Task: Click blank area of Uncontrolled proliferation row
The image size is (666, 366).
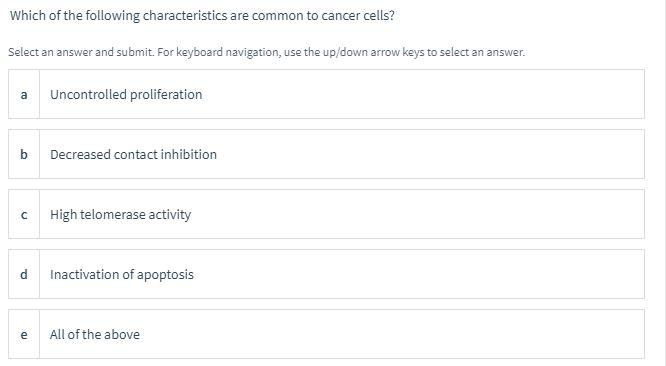Action: 425,94
